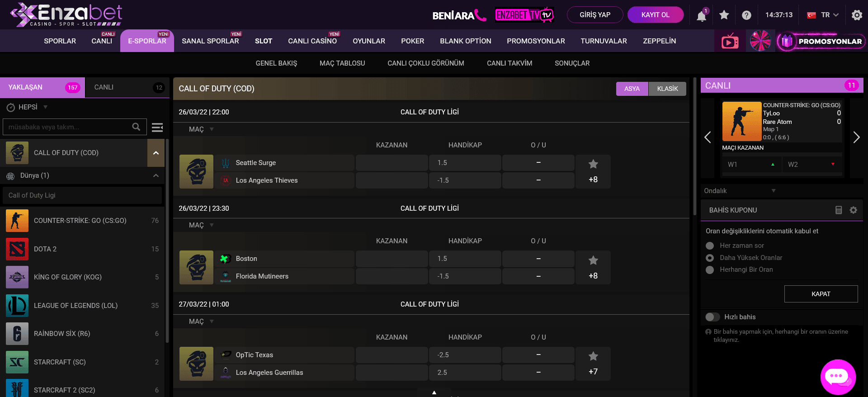Open the E-SPORLAR menu tab
Viewport: 868px width, 397px height.
pyautogui.click(x=147, y=41)
